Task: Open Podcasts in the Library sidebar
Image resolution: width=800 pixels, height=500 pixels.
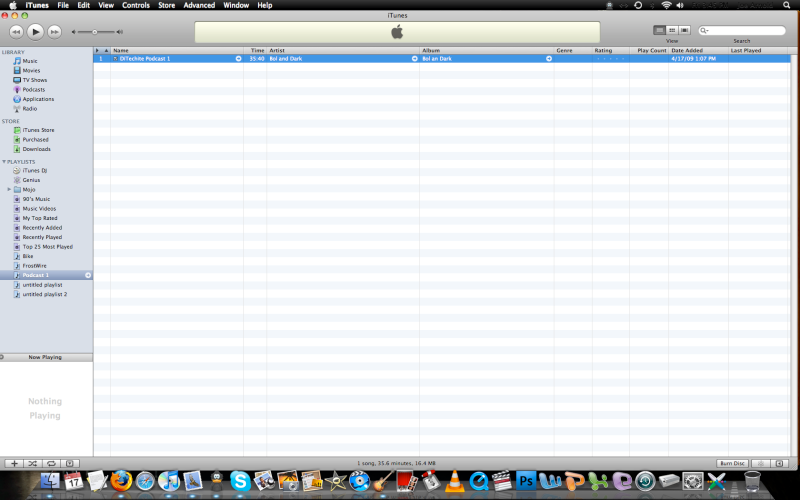Action: [x=34, y=90]
